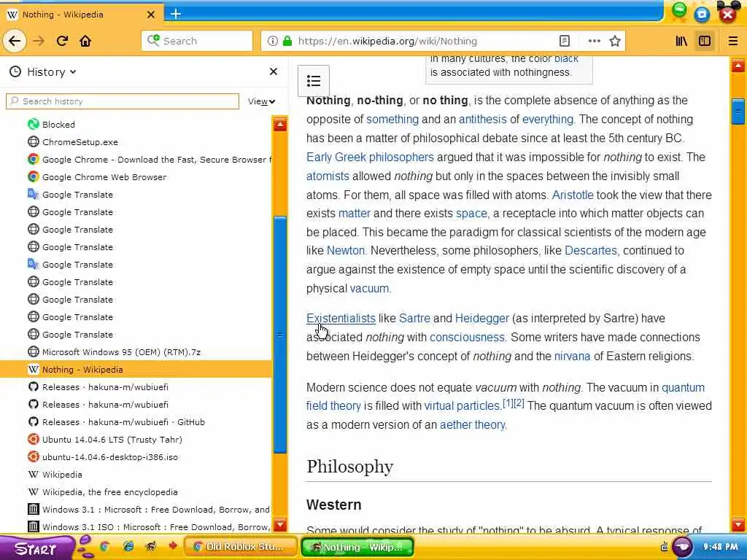Follow the 'something' link
Image resolution: width=747 pixels, height=560 pixels.
point(392,119)
